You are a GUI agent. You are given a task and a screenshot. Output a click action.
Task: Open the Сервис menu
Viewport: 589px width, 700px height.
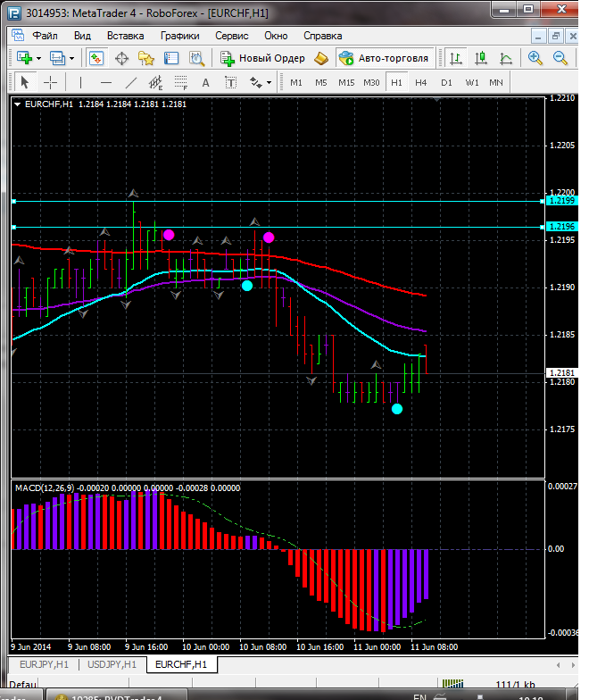232,36
